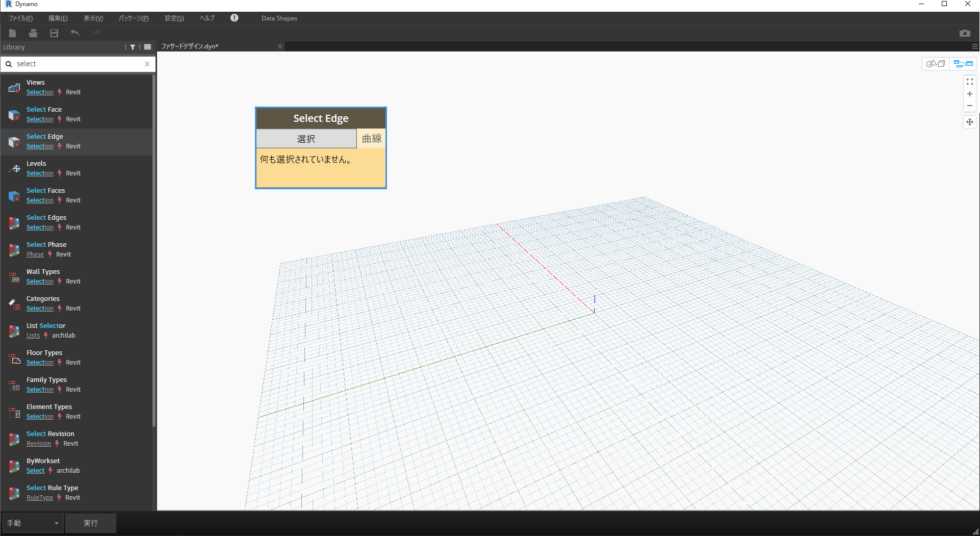Viewport: 980px width, 536px height.
Task: Select the Select Rule Type library entry
Action: [76, 493]
